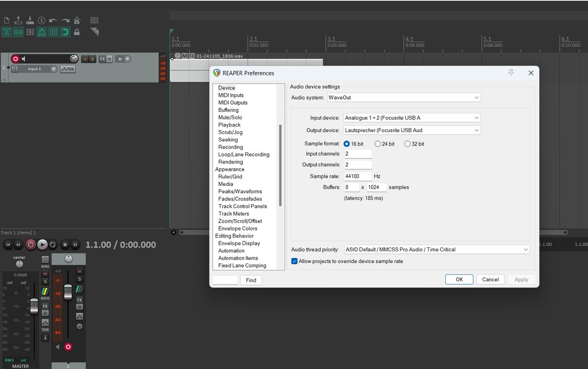Toggle grid lines toolbar icon
The width and height of the screenshot is (588, 369).
(x=53, y=32)
